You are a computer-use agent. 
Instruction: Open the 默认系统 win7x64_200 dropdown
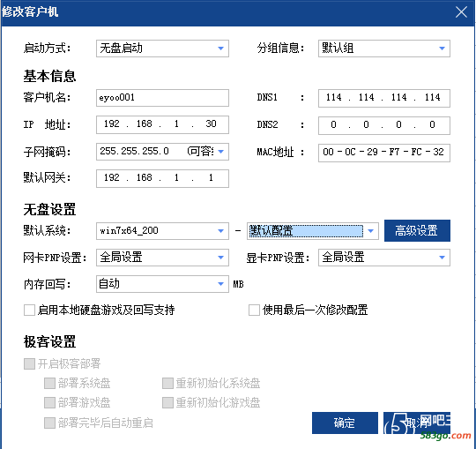(162, 231)
